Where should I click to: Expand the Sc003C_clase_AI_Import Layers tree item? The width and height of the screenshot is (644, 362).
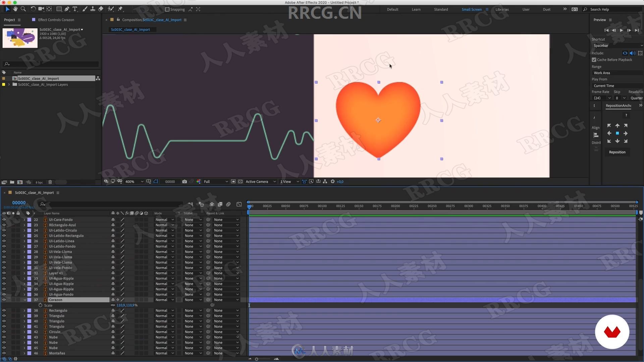coord(8,84)
